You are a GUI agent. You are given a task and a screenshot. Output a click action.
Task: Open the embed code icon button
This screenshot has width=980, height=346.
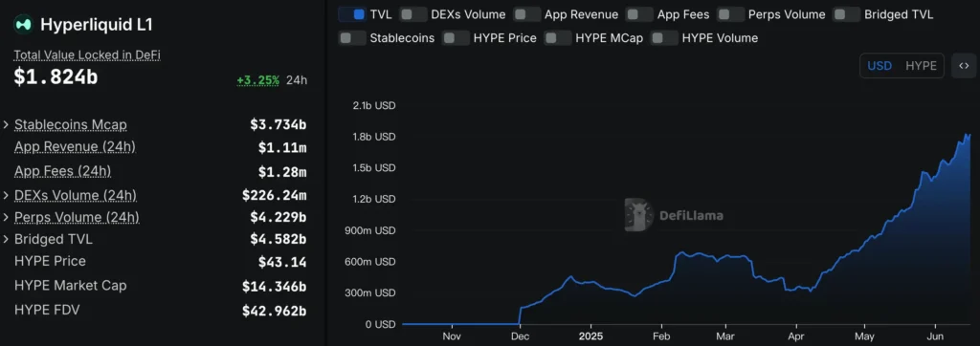[x=964, y=66]
